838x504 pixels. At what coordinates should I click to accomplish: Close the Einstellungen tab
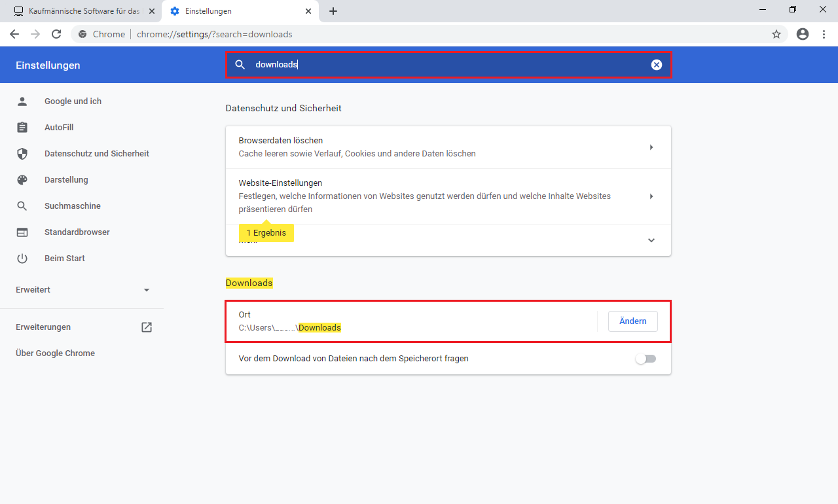pyautogui.click(x=308, y=11)
